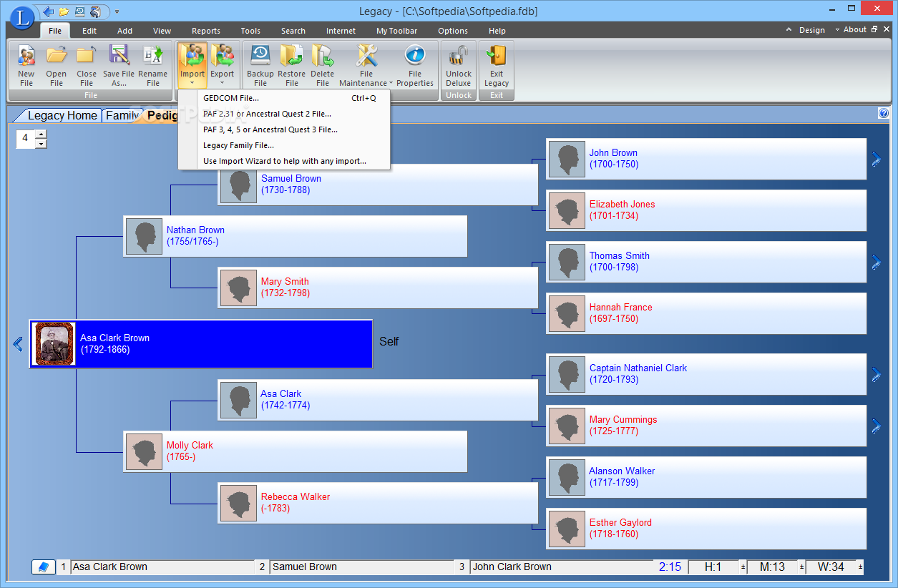Click blue back arrow in quick access bar
Screen dimensions: 898x588
pyautogui.click(x=49, y=11)
